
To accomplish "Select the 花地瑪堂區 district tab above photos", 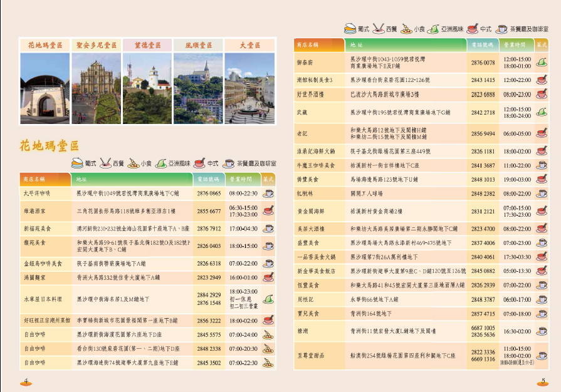I will coord(45,46).
